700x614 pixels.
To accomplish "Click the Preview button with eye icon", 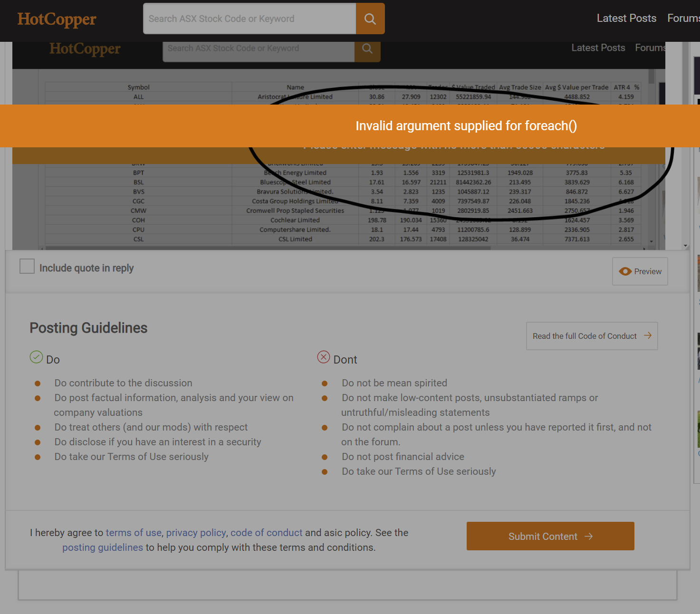I will point(640,271).
